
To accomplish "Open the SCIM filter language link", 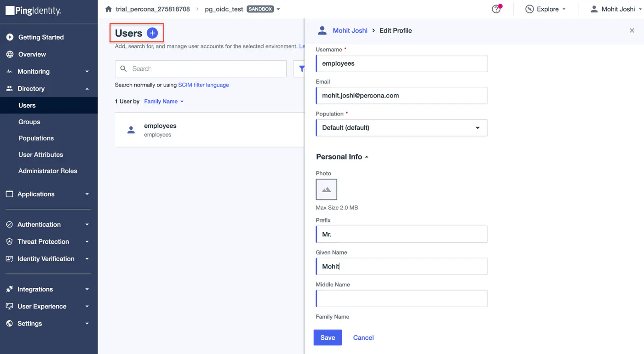I will (x=203, y=85).
